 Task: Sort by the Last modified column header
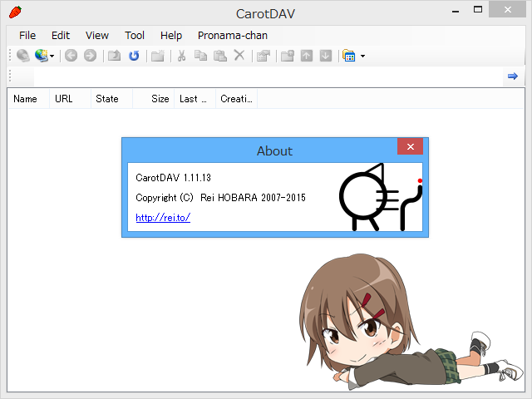[195, 99]
